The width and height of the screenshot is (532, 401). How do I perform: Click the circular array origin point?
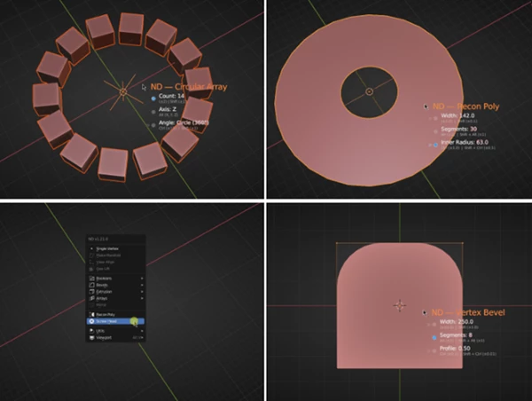click(x=123, y=91)
